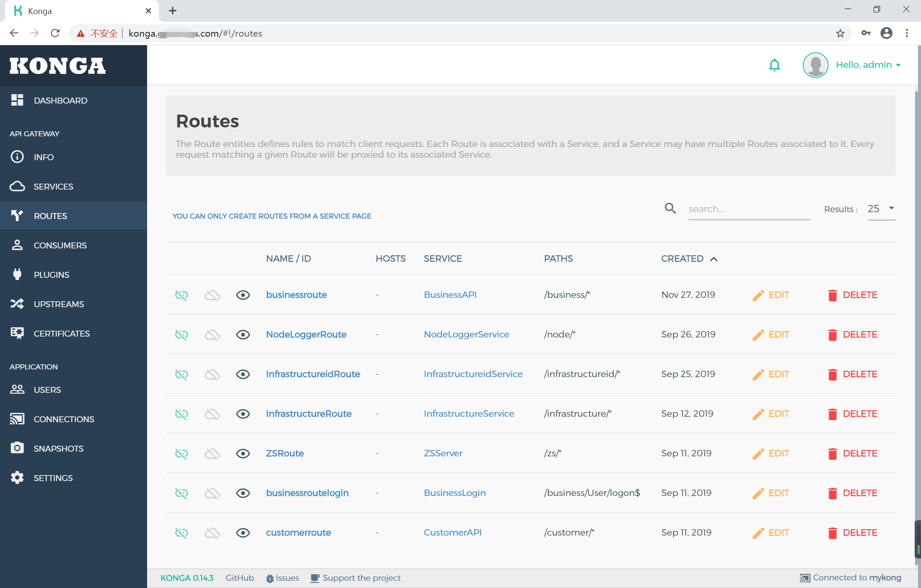Click the businessroute link

coord(295,294)
